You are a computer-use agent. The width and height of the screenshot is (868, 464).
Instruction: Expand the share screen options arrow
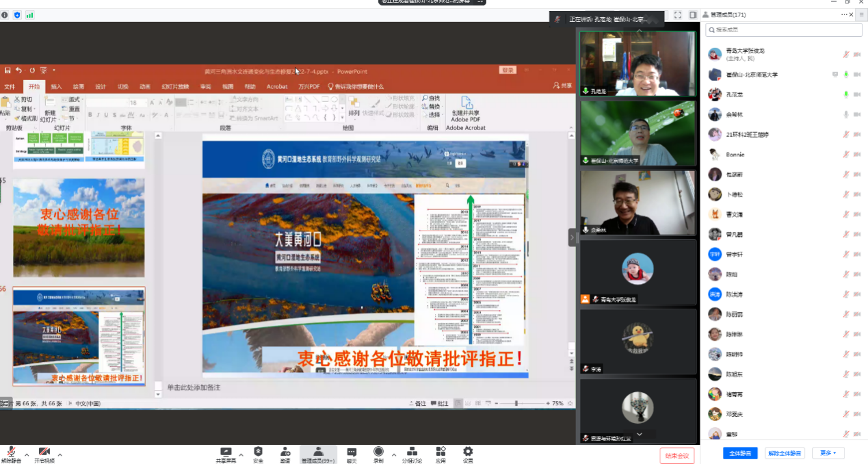tap(241, 454)
